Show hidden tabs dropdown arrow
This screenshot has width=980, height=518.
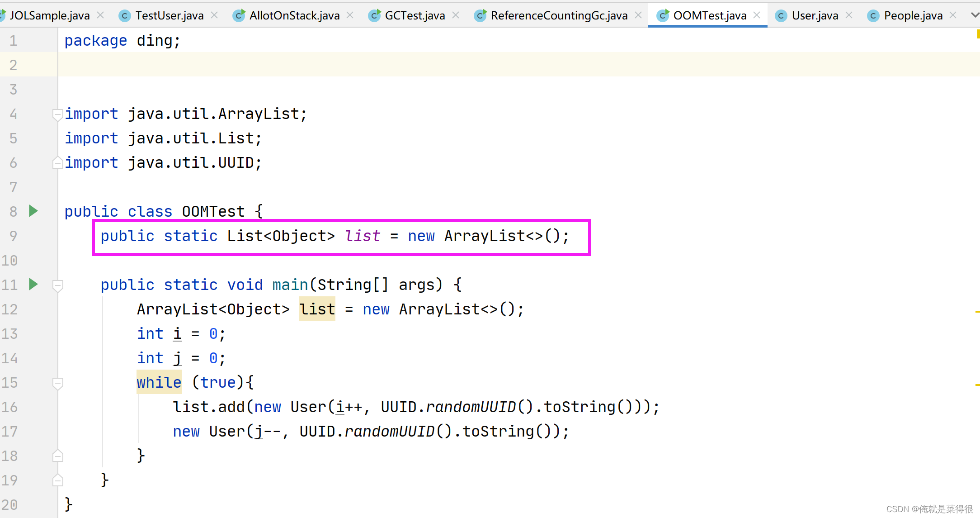click(975, 15)
